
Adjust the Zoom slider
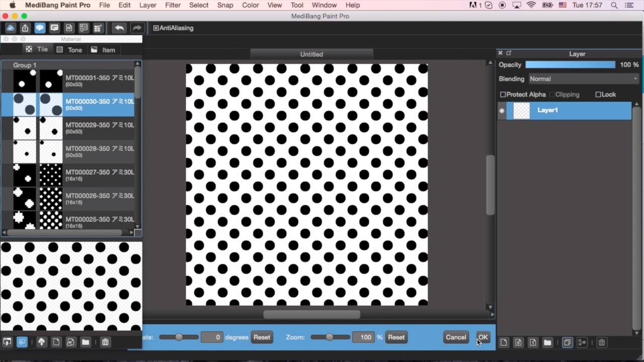(x=330, y=337)
